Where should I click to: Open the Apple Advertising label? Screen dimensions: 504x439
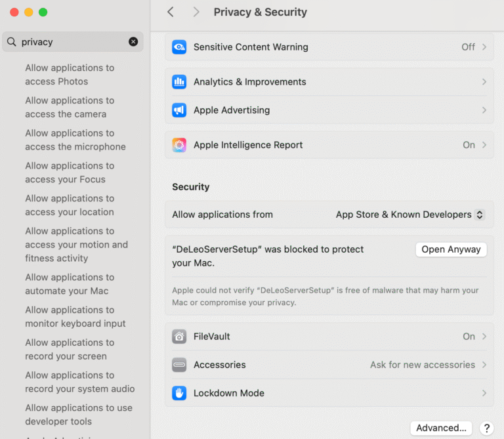232,110
